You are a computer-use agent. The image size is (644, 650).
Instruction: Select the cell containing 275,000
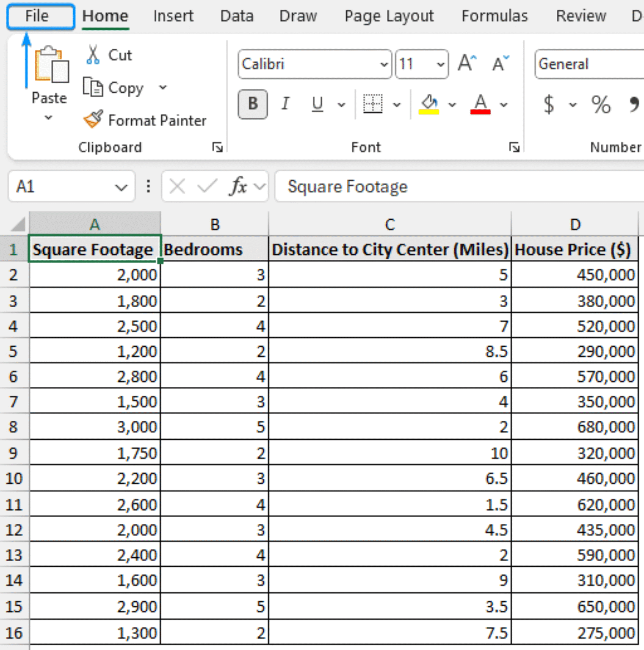pos(575,633)
